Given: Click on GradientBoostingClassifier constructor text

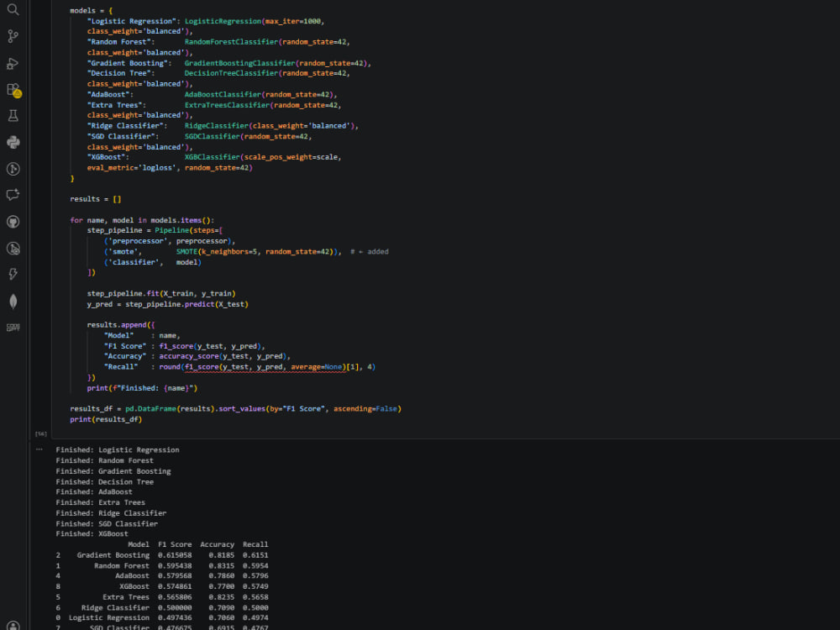Looking at the screenshot, I should [x=276, y=63].
